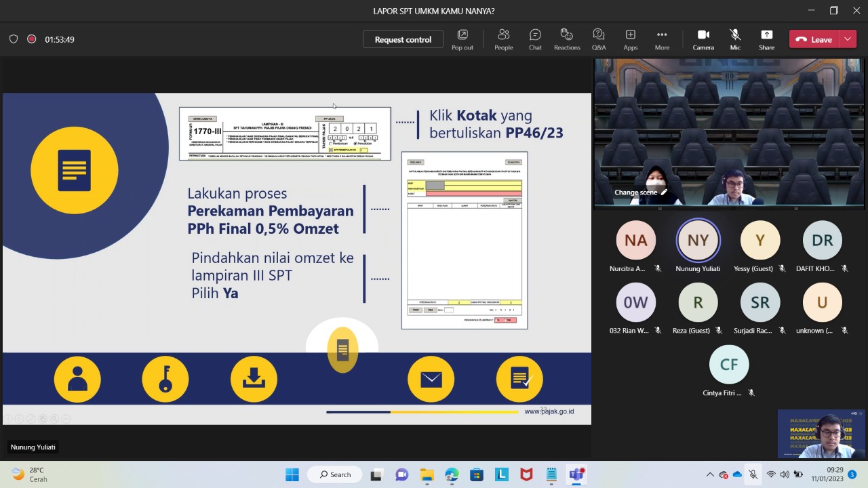Open the Reactions menu
The height and width of the screenshot is (488, 868).
[x=566, y=39]
